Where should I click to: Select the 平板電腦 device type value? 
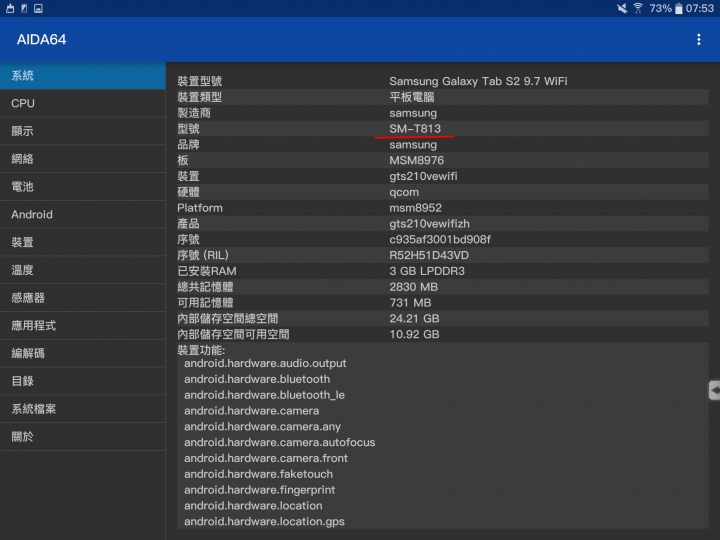pyautogui.click(x=411, y=97)
